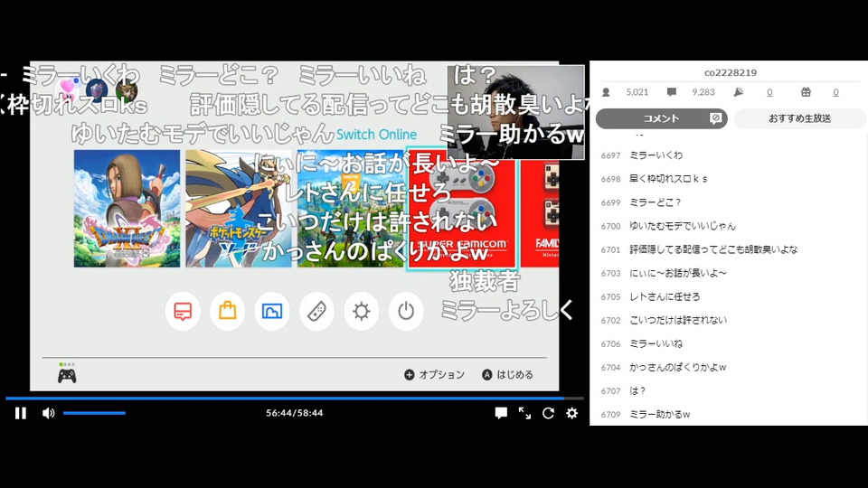Screen dimensions: 868x488
Task: Open the Switch Controllers icon
Action: click(316, 311)
